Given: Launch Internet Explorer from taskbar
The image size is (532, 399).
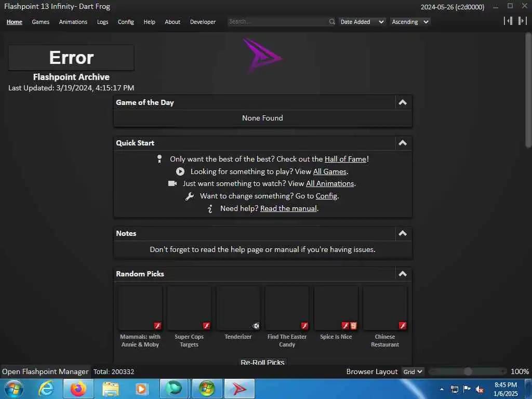Looking at the screenshot, I should point(46,389).
